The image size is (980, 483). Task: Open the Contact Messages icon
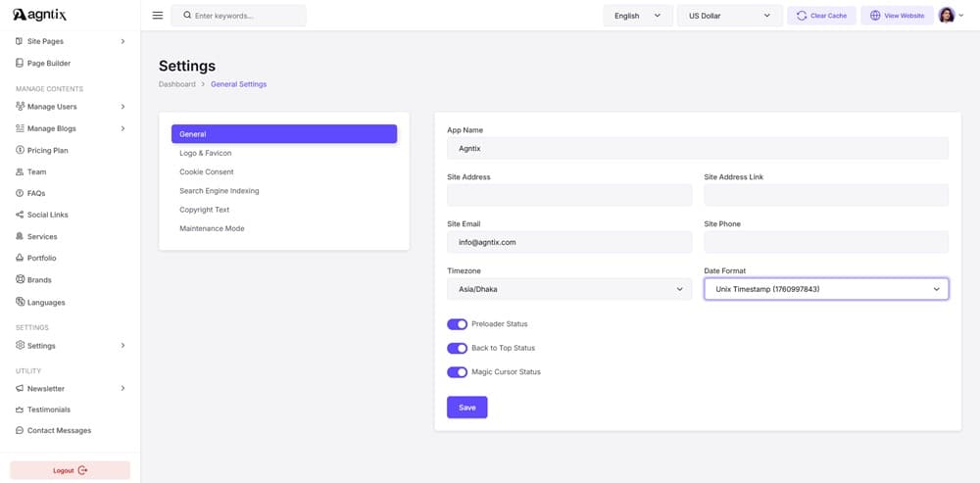(x=20, y=430)
